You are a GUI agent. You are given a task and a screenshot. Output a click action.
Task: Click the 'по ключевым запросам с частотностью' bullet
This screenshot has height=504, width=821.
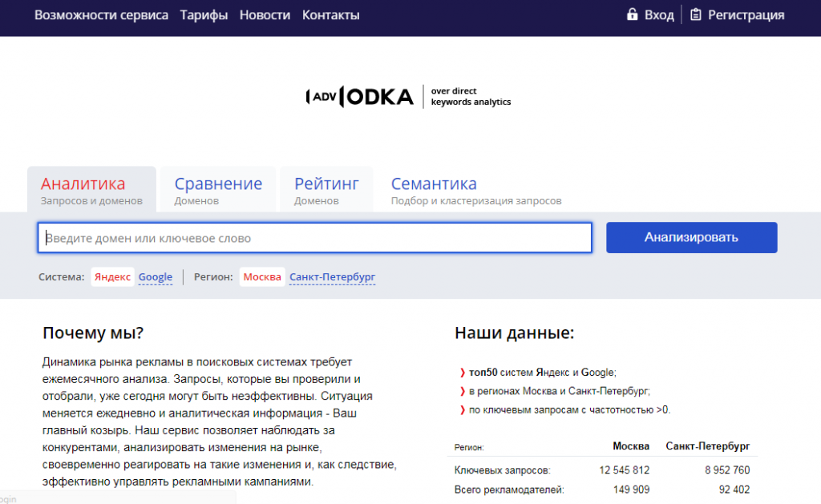(569, 409)
